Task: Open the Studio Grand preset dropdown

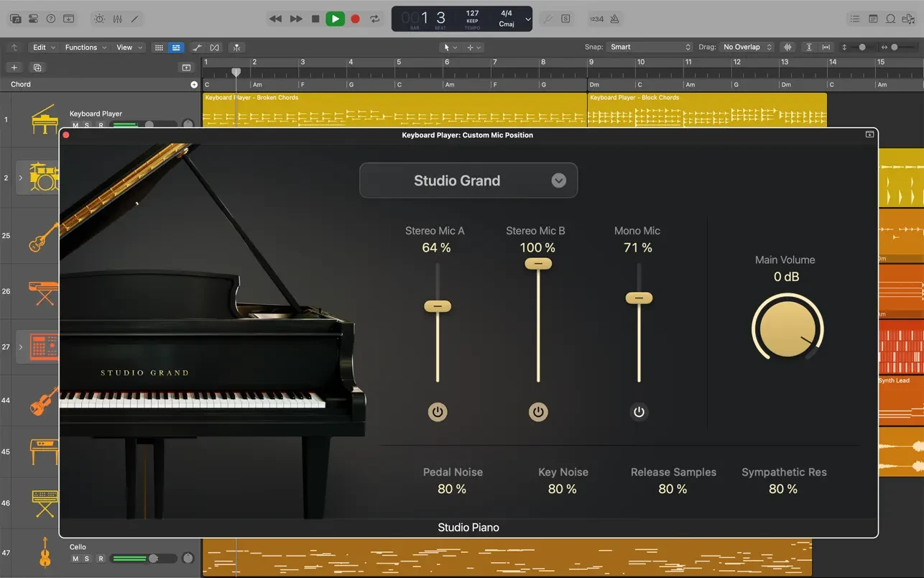Action: [x=558, y=180]
